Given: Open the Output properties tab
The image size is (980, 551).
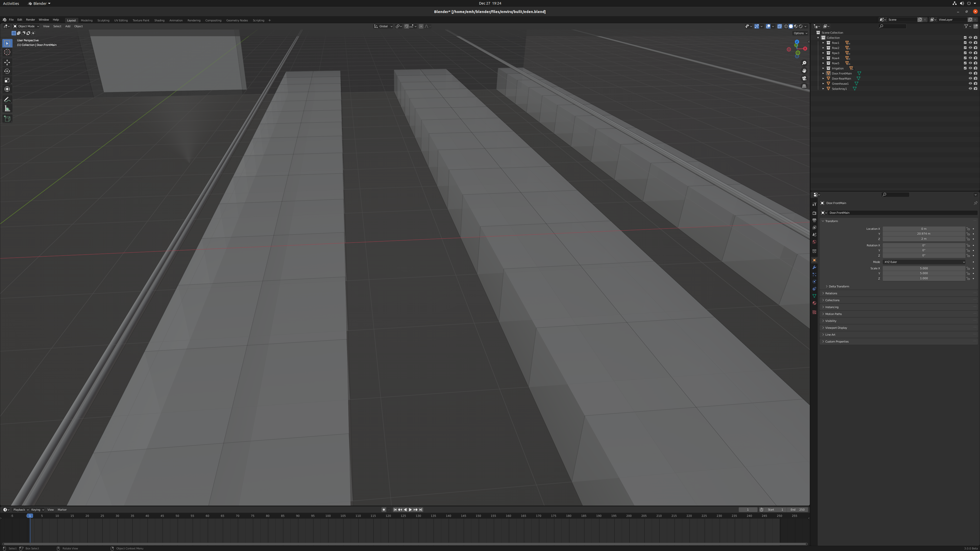Looking at the screenshot, I should (x=814, y=221).
